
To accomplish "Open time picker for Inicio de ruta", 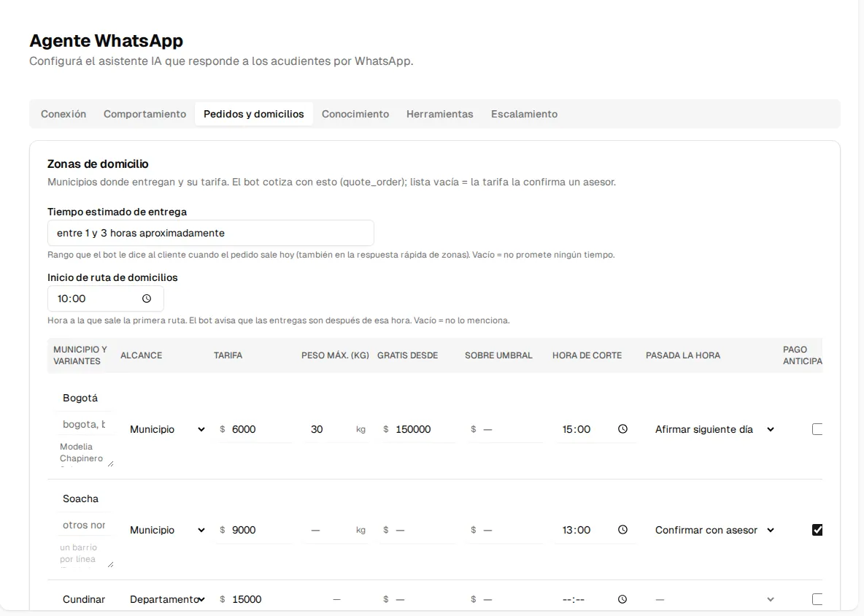I will click(147, 299).
